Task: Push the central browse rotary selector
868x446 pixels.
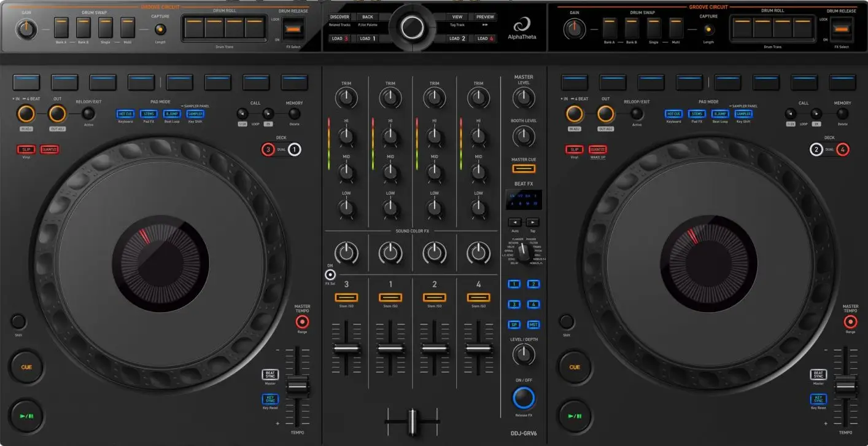Action: pyautogui.click(x=413, y=27)
